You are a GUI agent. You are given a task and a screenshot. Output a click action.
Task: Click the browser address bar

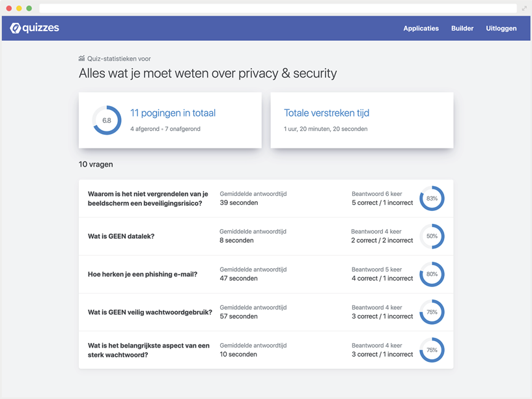click(x=277, y=8)
